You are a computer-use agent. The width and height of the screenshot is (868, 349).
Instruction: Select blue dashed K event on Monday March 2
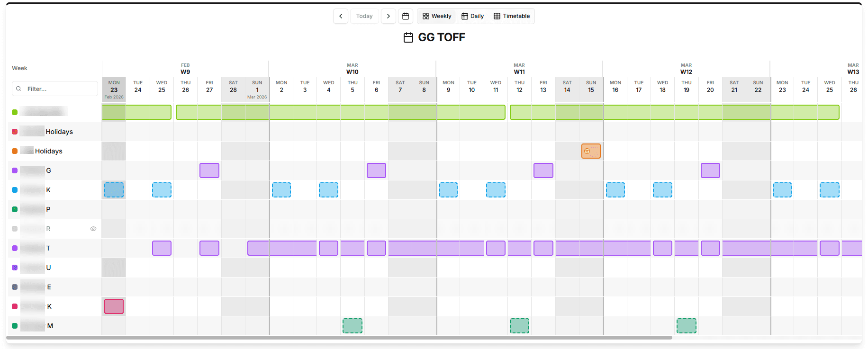click(x=281, y=190)
